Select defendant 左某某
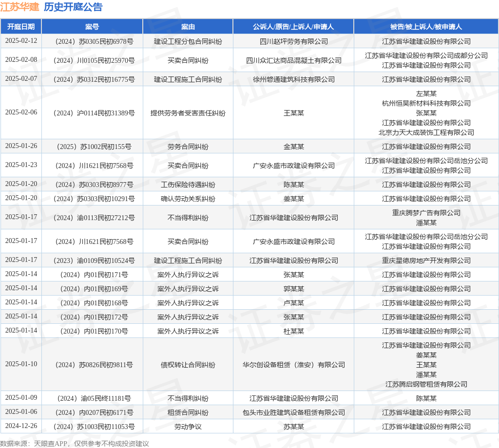This screenshot has width=499, height=448. 426,94
